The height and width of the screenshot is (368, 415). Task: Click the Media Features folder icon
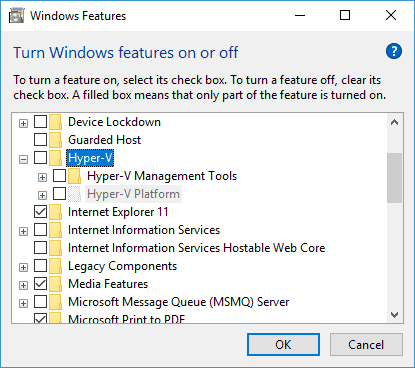tap(55, 284)
